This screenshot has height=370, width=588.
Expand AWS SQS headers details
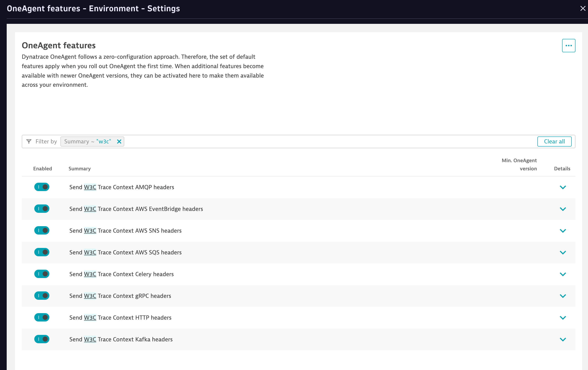(x=563, y=252)
